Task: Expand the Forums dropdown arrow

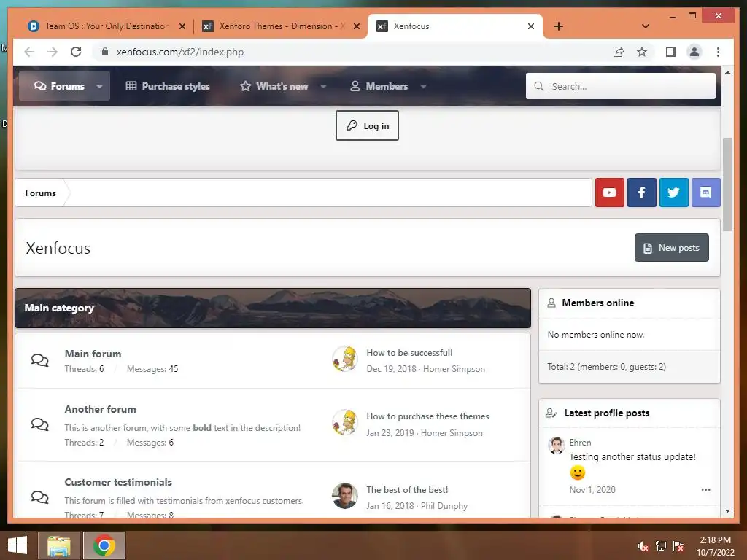Action: click(99, 86)
